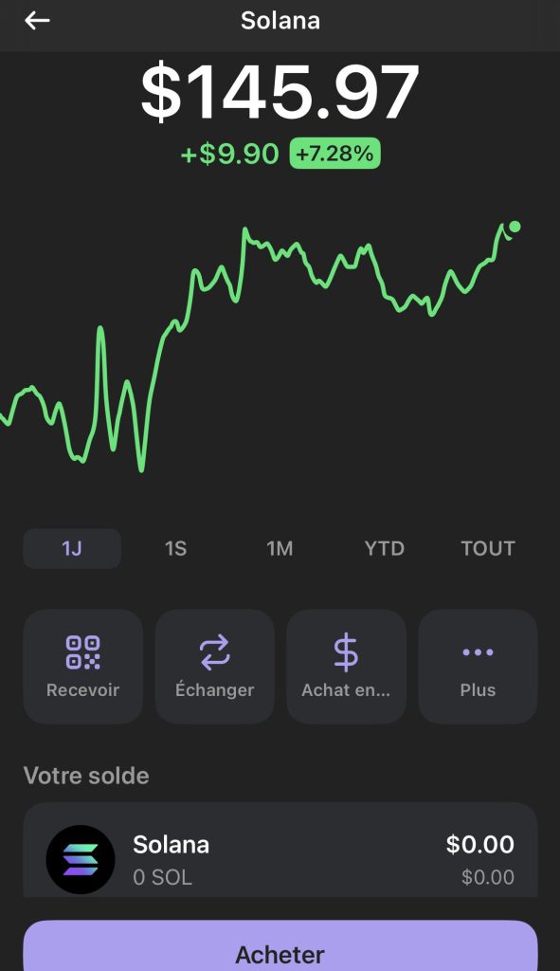This screenshot has width=560, height=971.
Task: Tap the chart's lowest dip point
Action: coord(142,469)
